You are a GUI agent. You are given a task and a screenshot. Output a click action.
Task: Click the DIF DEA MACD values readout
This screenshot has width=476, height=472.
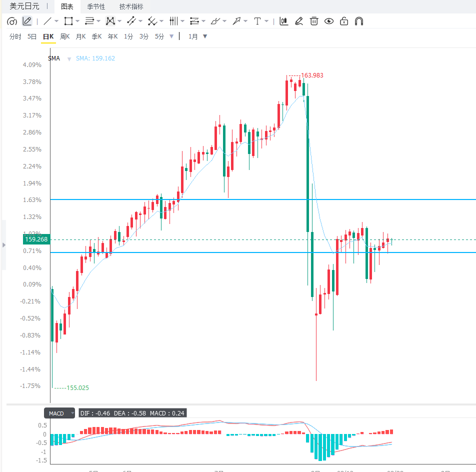point(132,413)
